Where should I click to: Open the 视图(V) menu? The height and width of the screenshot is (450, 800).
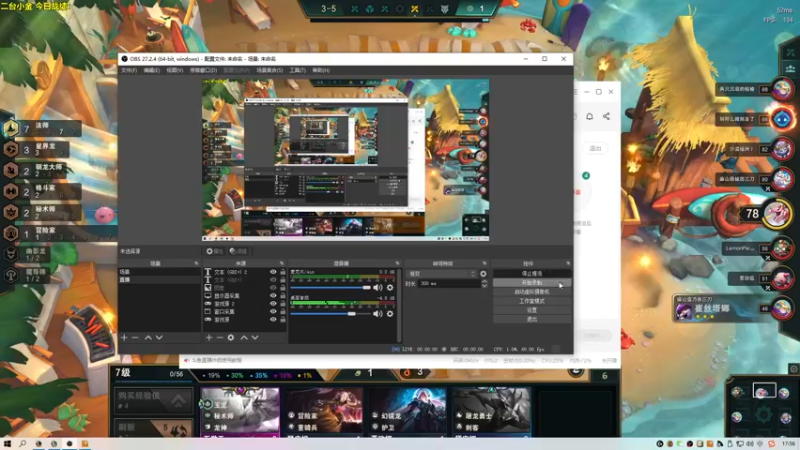(x=174, y=70)
